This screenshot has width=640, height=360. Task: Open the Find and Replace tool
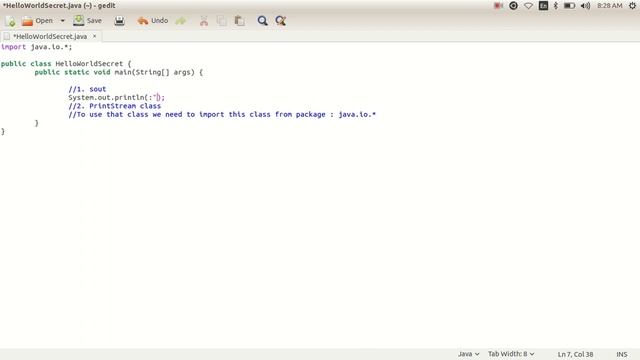point(280,21)
